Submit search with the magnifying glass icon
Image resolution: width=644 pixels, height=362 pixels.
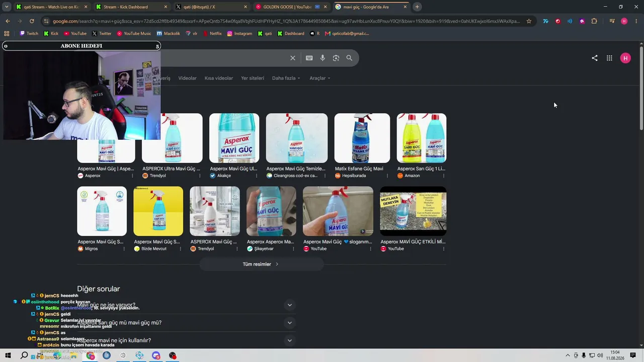click(x=349, y=58)
